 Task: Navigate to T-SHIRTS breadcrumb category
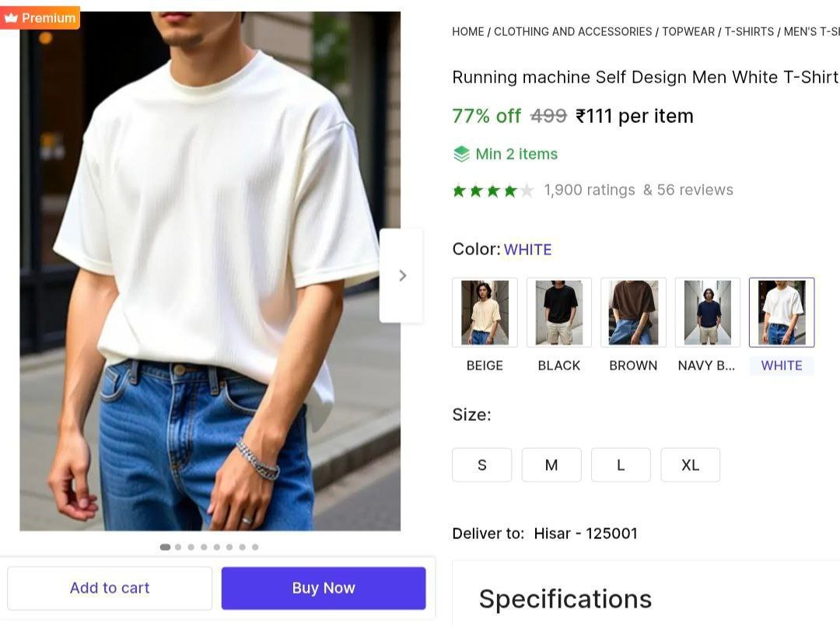749,32
